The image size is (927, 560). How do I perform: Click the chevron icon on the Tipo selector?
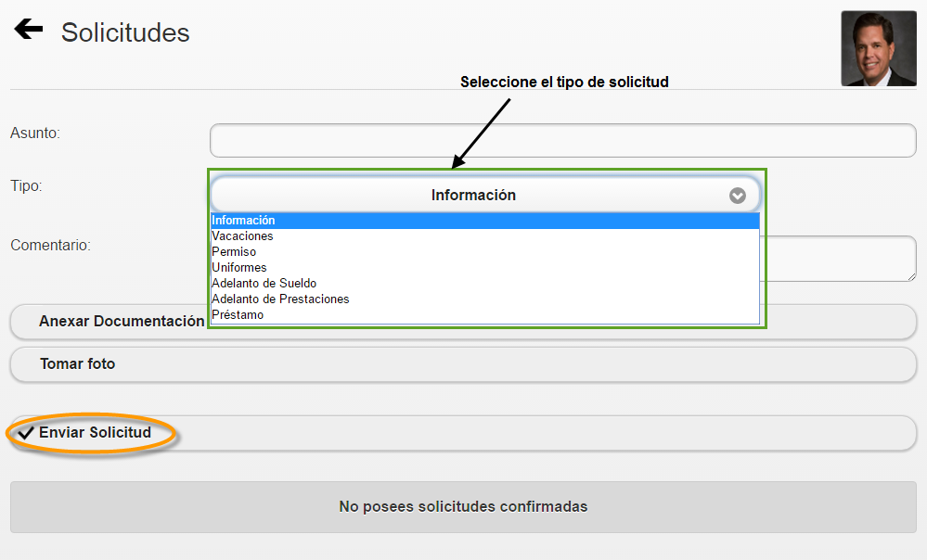738,195
